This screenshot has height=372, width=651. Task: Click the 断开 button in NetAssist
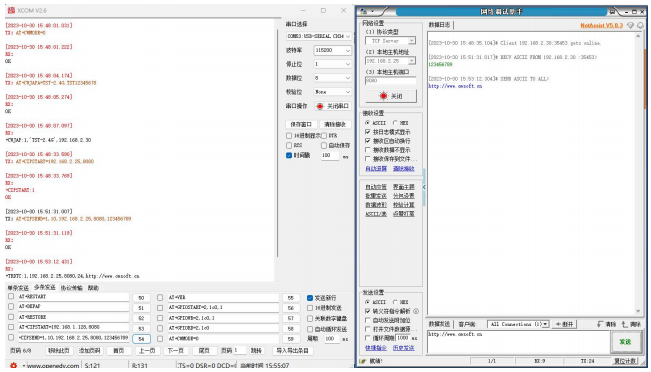pos(565,324)
